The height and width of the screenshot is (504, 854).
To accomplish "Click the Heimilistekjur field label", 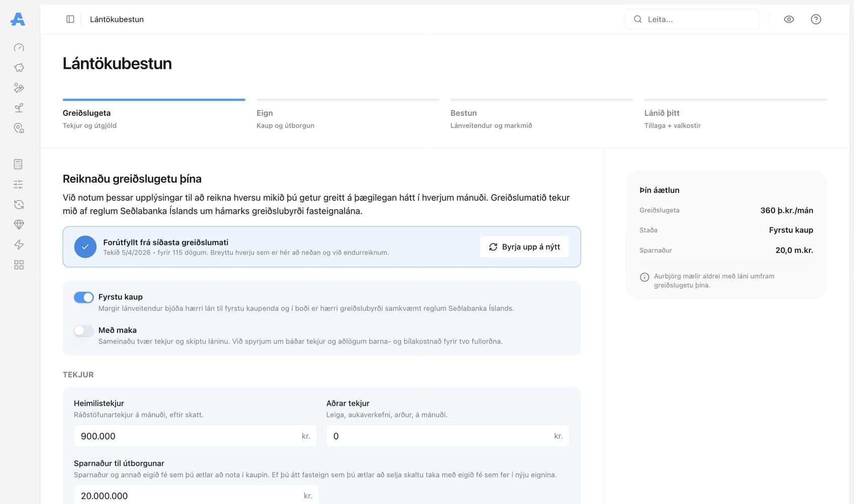I will click(x=98, y=403).
